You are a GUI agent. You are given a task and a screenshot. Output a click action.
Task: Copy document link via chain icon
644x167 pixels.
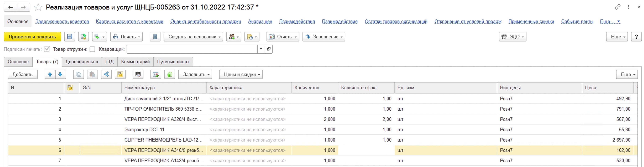click(617, 7)
